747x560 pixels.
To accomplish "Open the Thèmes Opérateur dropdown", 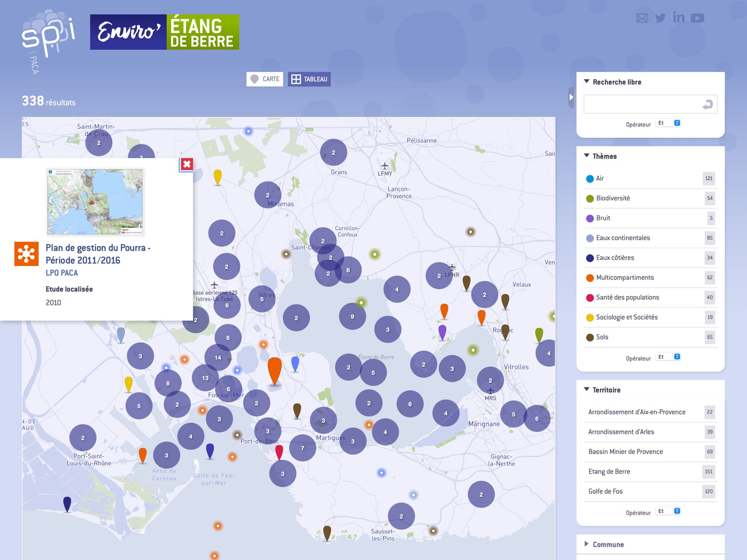I will [668, 357].
